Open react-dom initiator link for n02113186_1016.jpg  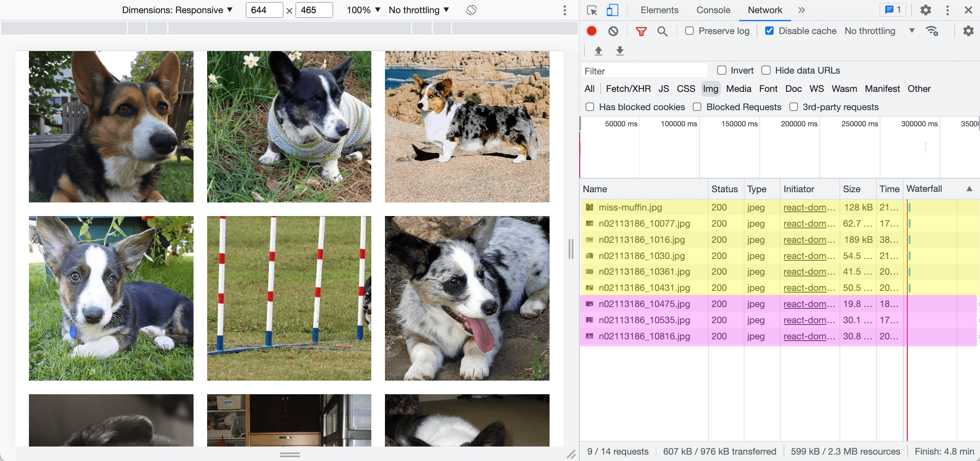(x=809, y=240)
